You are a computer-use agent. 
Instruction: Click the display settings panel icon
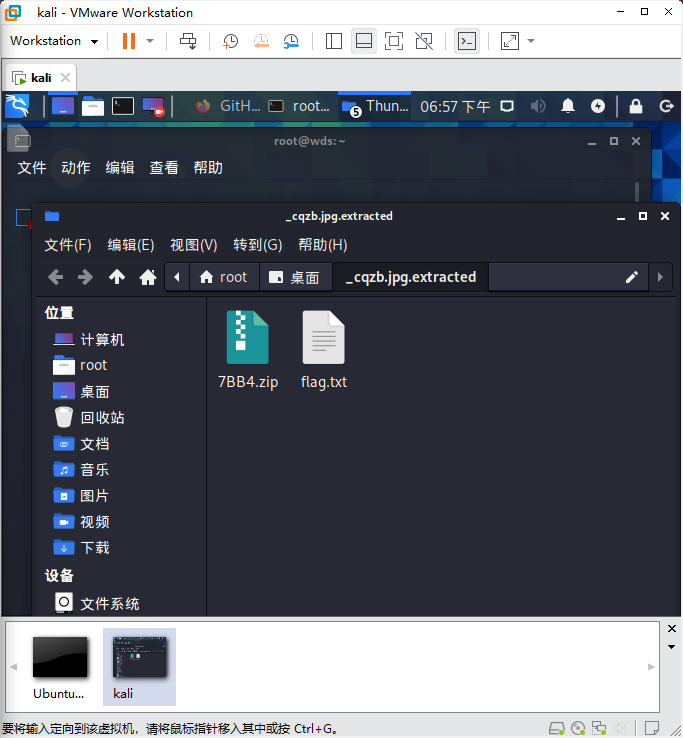tap(507, 106)
